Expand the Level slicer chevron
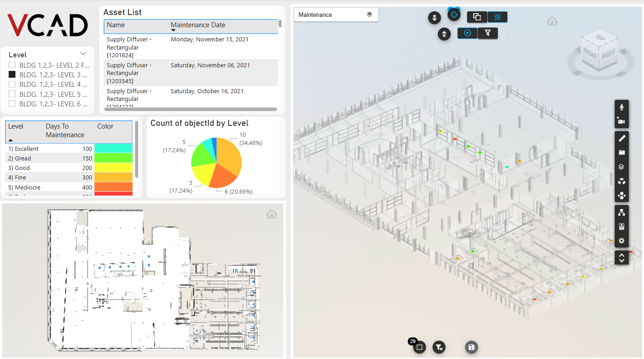The width and height of the screenshot is (644, 359). (83, 54)
